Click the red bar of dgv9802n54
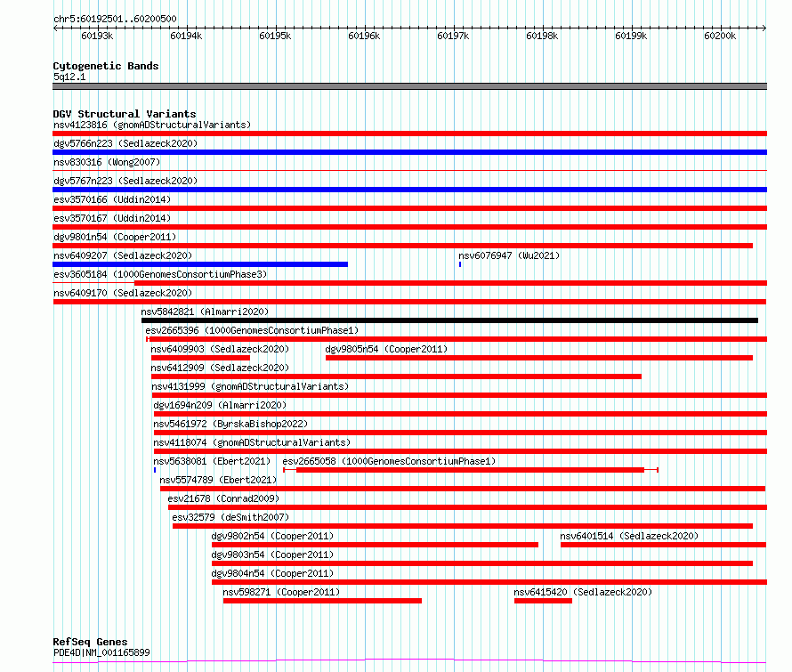The image size is (792, 672). [376, 545]
